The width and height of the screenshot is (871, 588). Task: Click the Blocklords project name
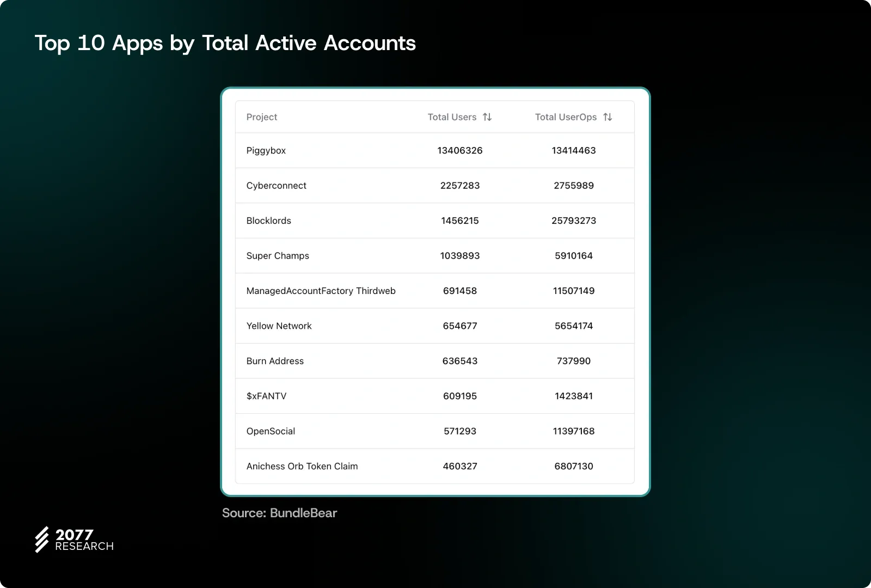[x=269, y=220]
